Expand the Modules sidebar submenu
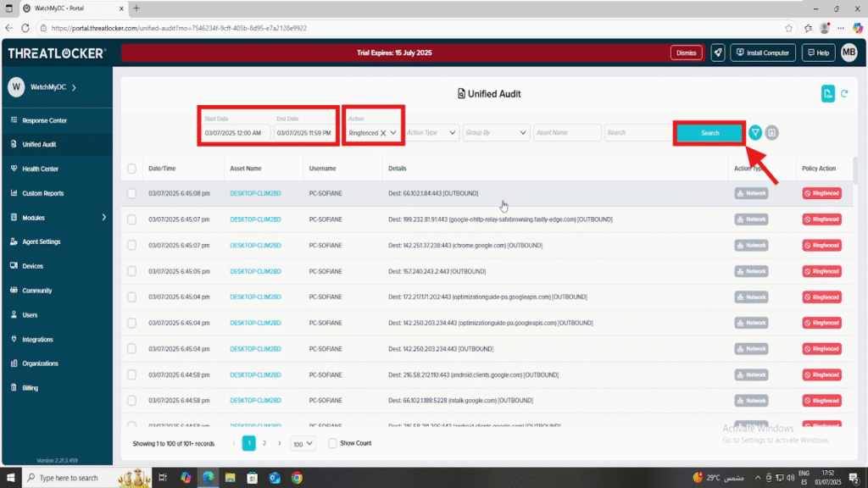Screen dimensions: 868x488 coord(104,218)
